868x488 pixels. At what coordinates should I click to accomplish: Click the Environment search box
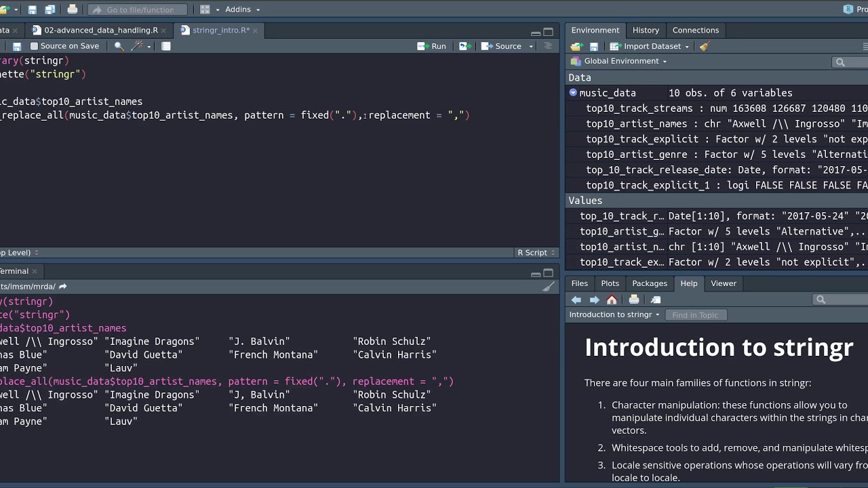click(850, 62)
